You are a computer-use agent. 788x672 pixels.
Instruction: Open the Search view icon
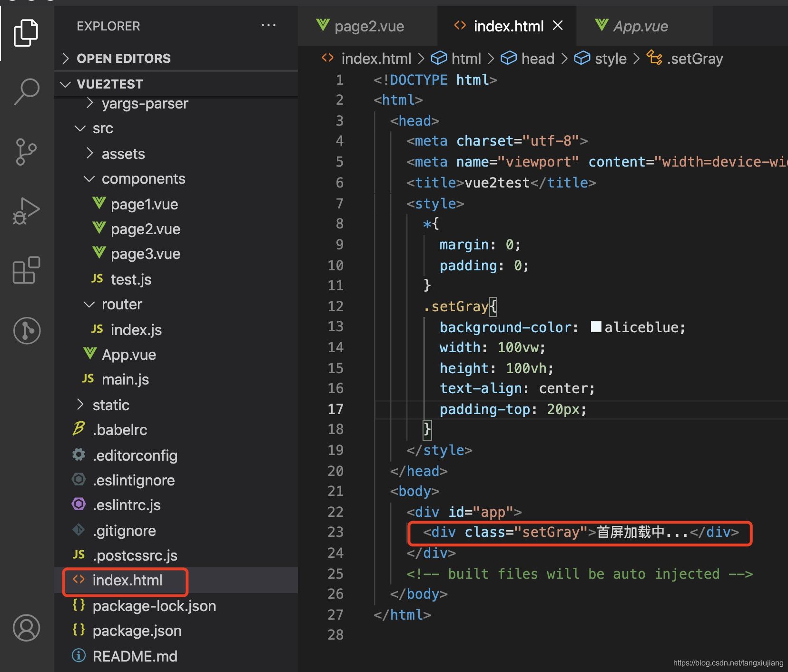27,91
